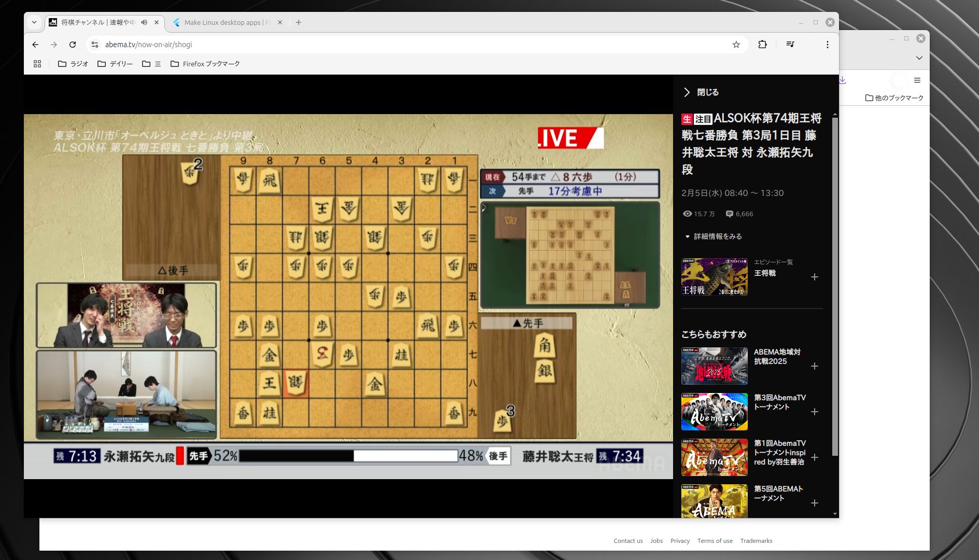Reload the abema.tv page
Viewport: 979px width, 560px height.
pos(73,45)
